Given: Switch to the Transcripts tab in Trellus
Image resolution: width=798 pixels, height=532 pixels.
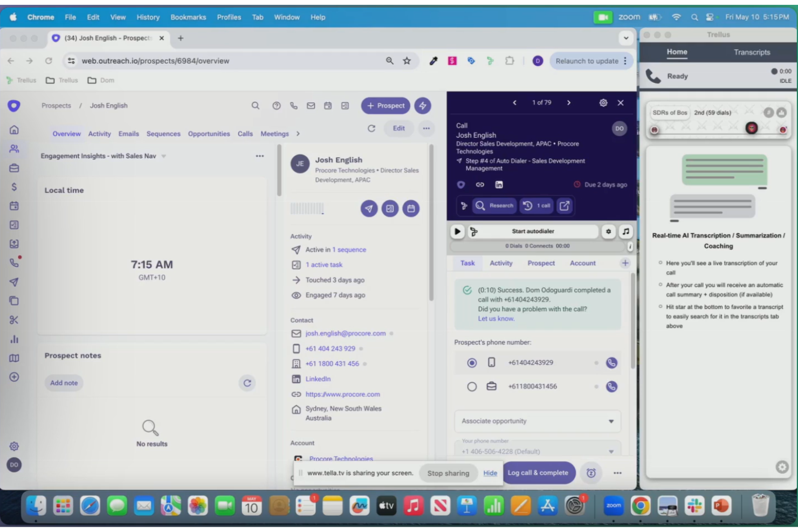Looking at the screenshot, I should click(x=752, y=52).
